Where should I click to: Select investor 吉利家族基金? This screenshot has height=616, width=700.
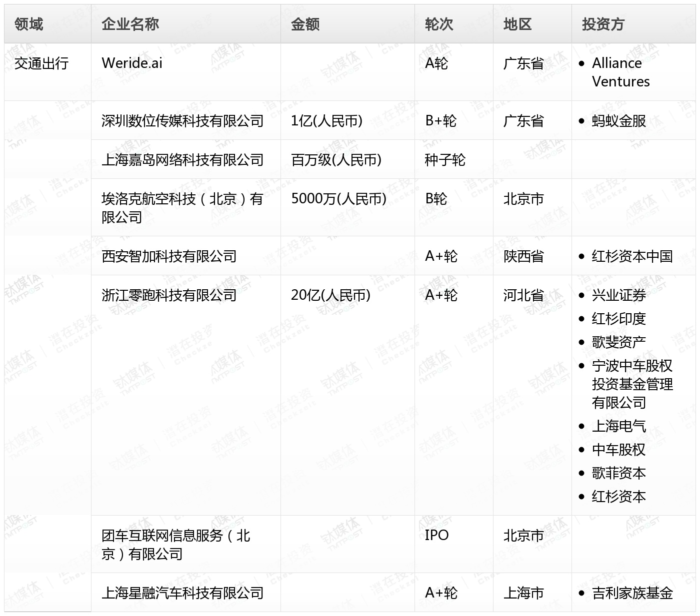click(x=632, y=593)
